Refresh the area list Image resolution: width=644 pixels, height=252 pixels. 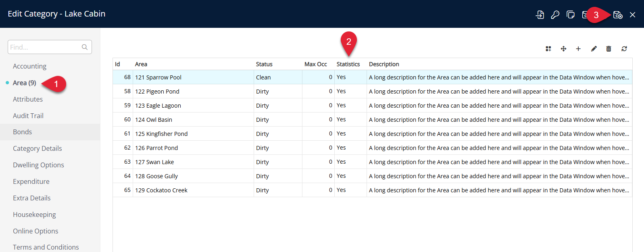[x=624, y=49]
